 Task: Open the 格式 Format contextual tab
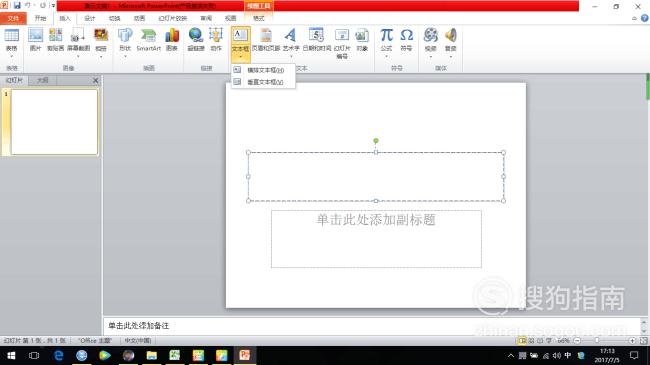pos(259,18)
